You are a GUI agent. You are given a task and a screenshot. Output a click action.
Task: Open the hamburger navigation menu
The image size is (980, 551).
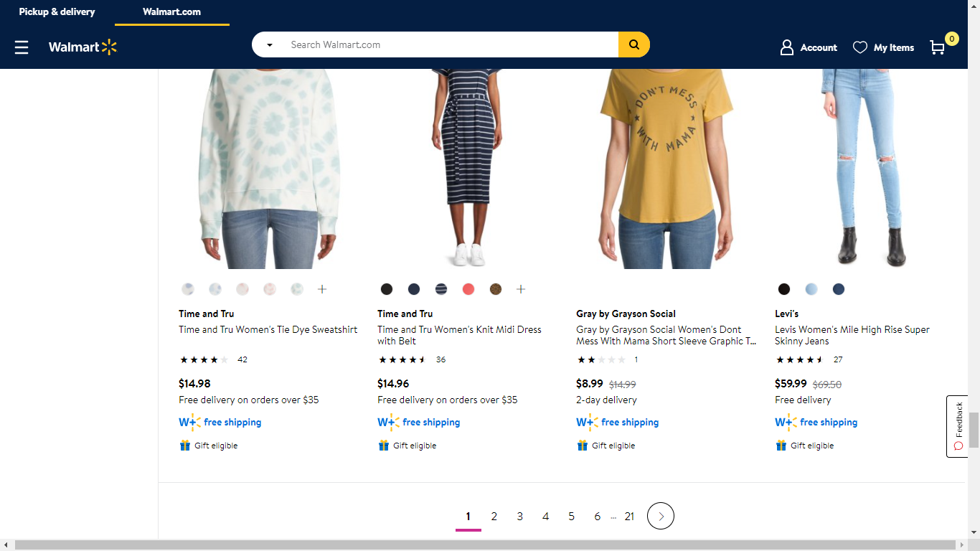22,47
